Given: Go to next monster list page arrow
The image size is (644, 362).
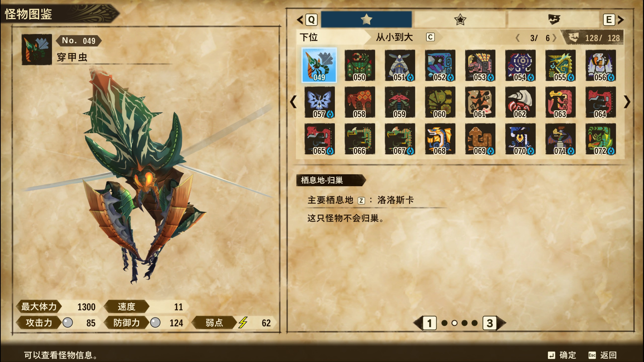Looking at the screenshot, I should point(627,102).
